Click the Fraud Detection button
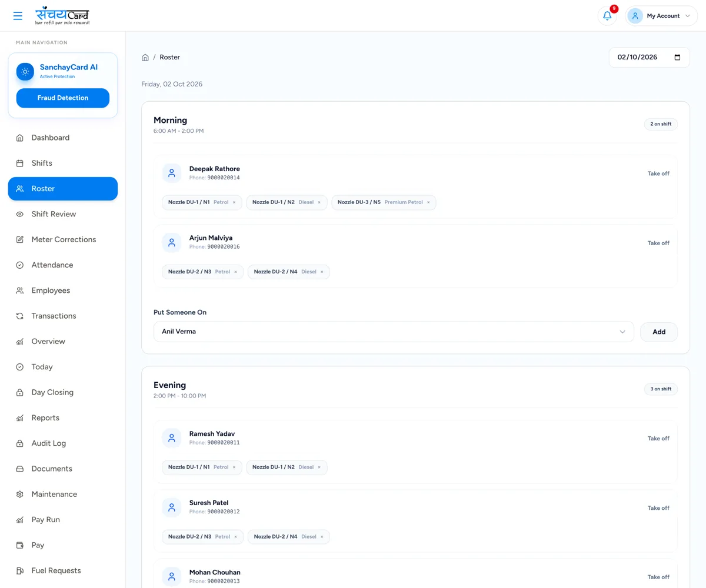The image size is (706, 588). (63, 98)
